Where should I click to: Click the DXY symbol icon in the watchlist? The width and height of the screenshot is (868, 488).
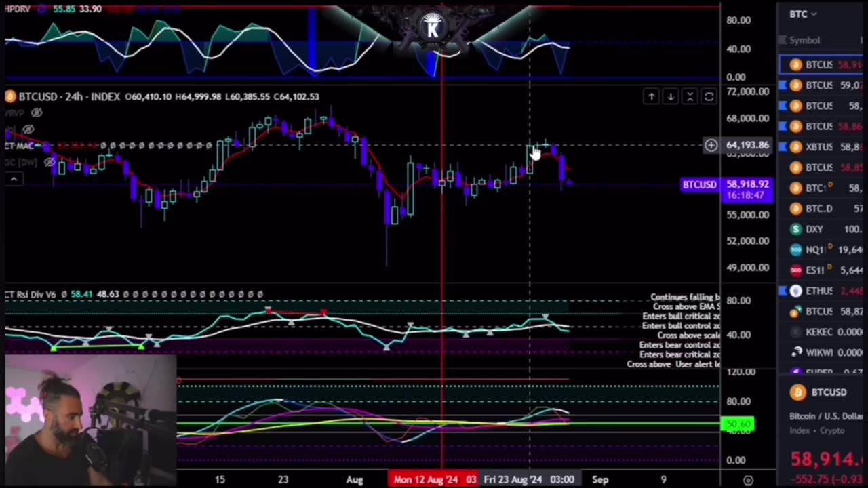[796, 229]
